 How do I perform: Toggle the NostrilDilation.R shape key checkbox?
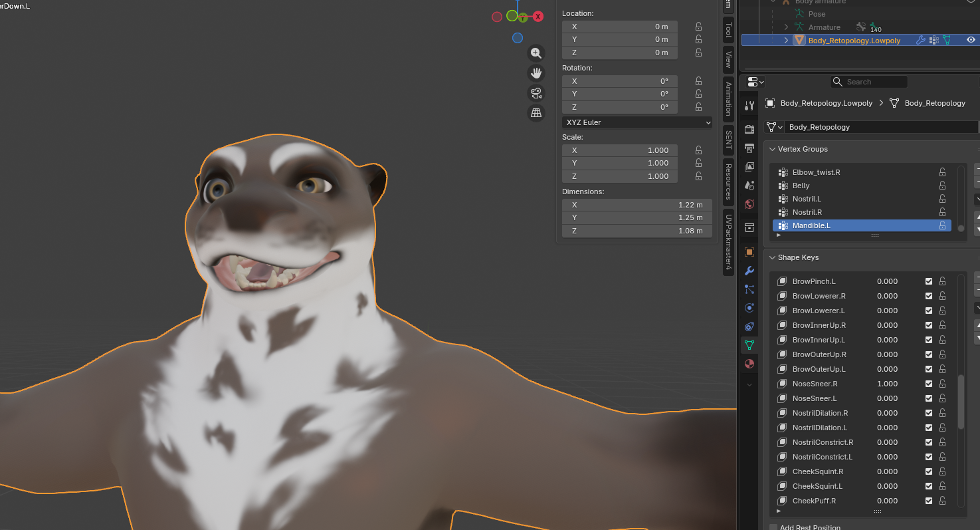(929, 413)
